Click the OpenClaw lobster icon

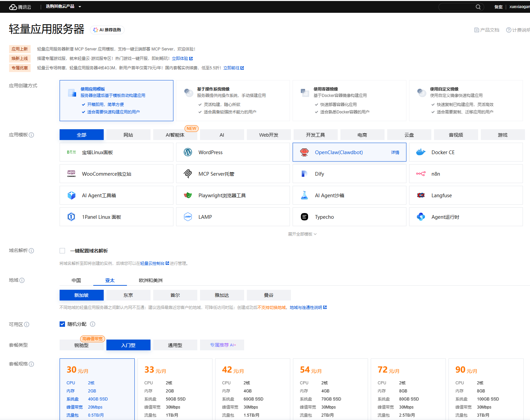304,152
